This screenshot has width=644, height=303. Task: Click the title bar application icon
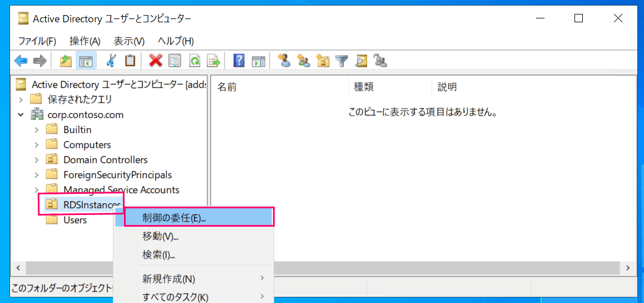click(x=24, y=18)
